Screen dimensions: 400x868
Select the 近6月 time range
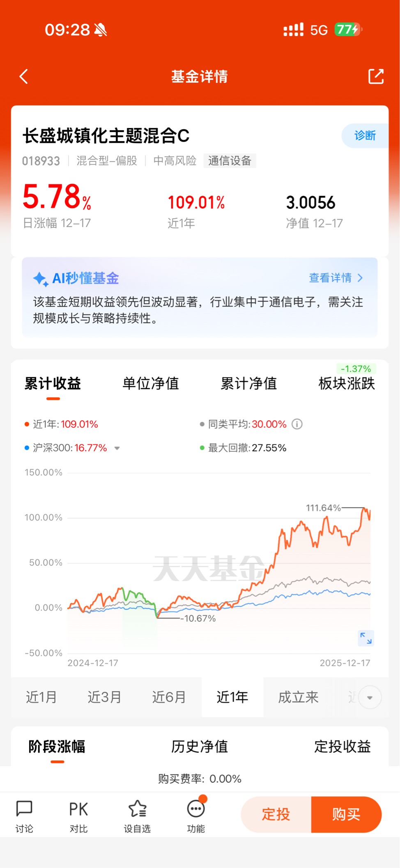[169, 697]
